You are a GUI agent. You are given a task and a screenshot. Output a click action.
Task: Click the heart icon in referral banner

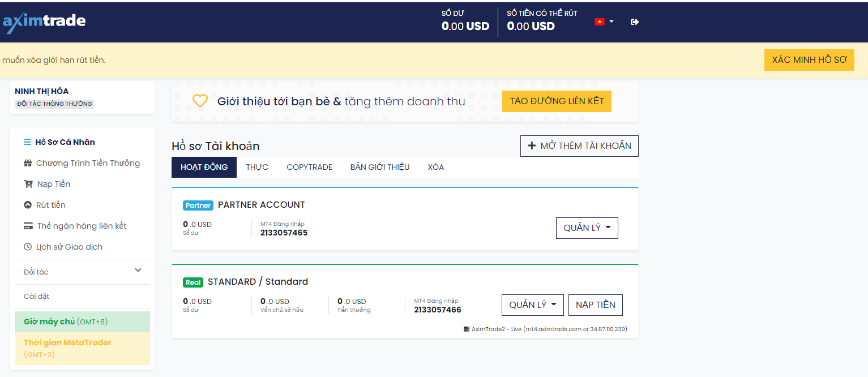pyautogui.click(x=200, y=101)
